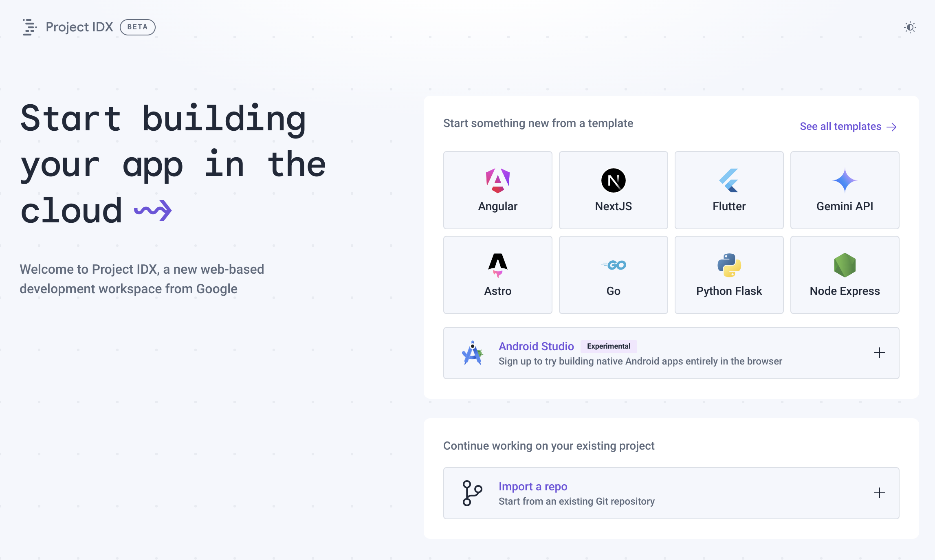The image size is (935, 560).
Task: Click the BETA label badge
Action: [137, 26]
